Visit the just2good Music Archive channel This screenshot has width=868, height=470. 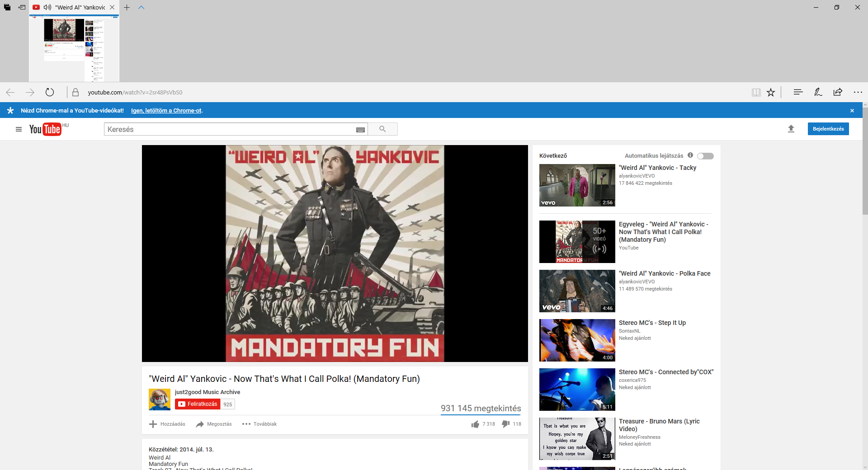[x=208, y=392]
